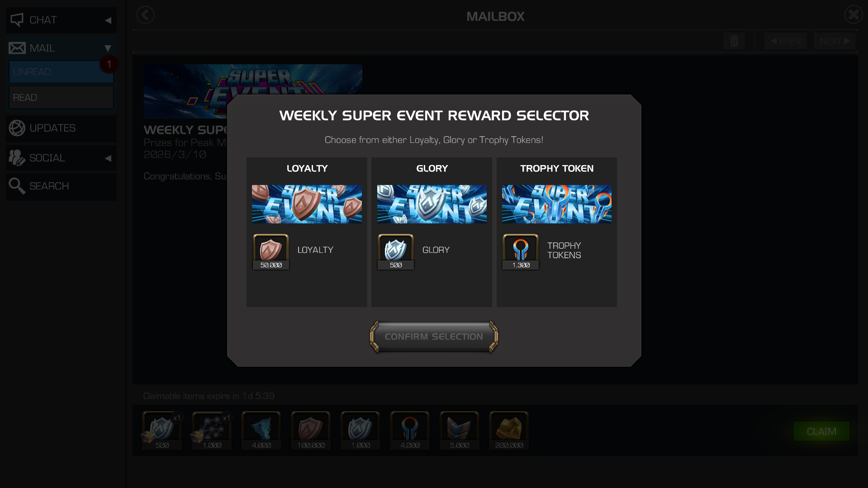
Task: Select the Trophy Tokens reward icon
Action: pos(521,251)
